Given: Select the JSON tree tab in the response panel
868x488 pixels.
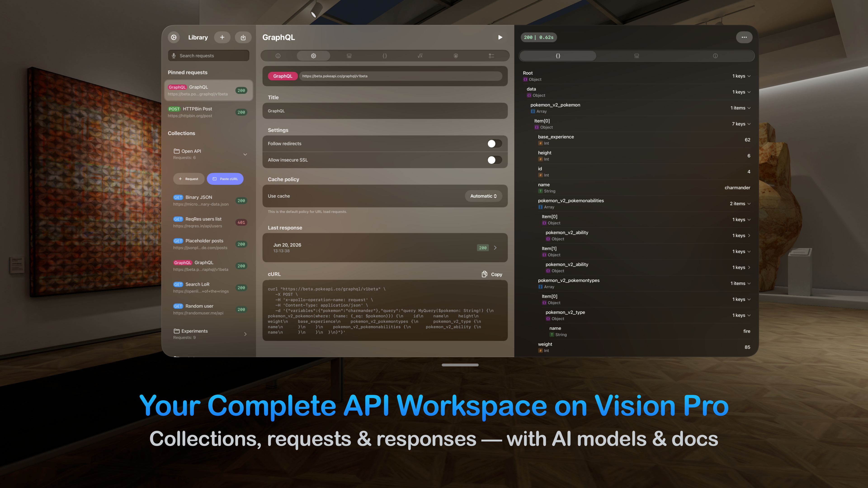Looking at the screenshot, I should pos(558,56).
